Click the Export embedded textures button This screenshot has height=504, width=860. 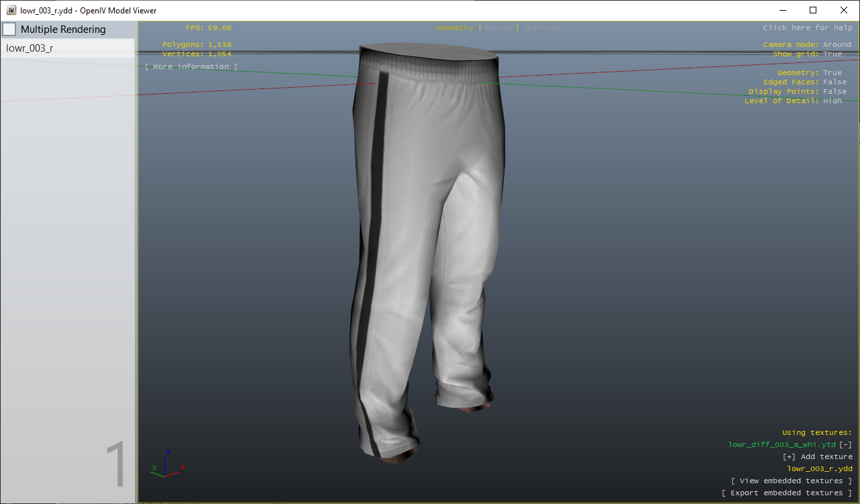[787, 493]
